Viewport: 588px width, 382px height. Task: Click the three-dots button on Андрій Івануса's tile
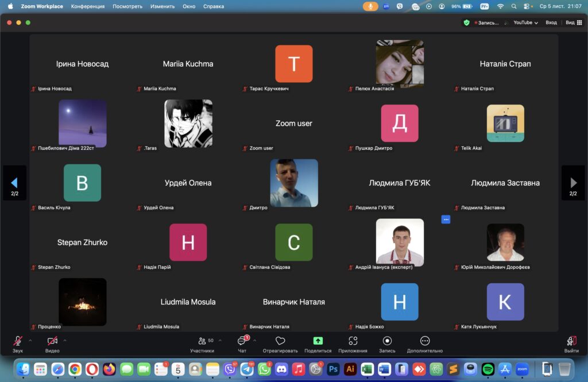coord(446,219)
